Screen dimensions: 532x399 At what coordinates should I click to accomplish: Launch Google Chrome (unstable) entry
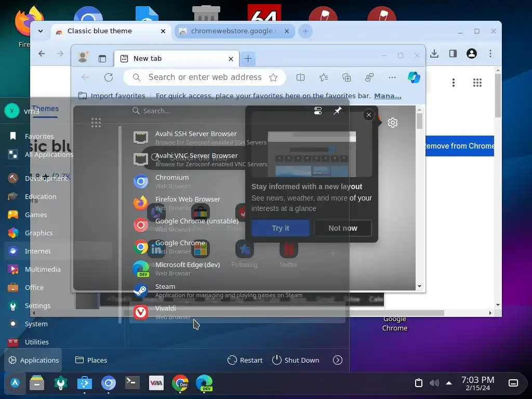click(x=237, y=225)
